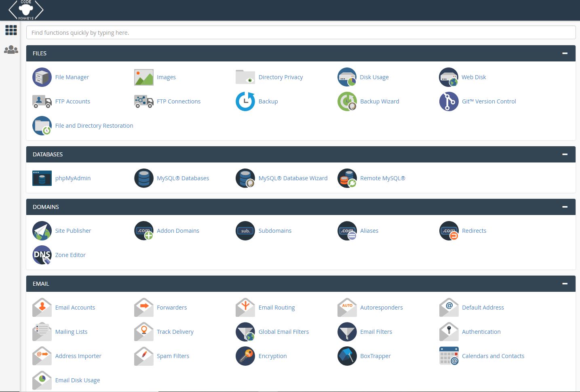Open BoxTrapper settings
The image size is (580, 392).
(375, 356)
